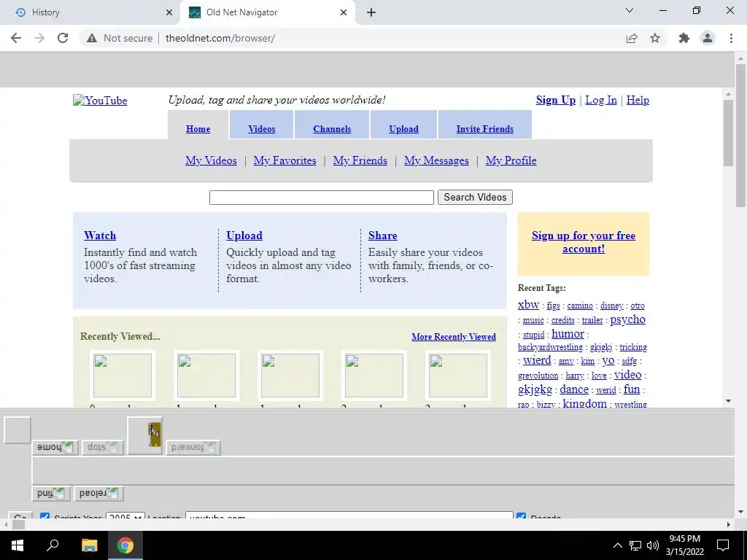Open the Help link
Viewport: 747px width, 560px height.
click(x=638, y=100)
